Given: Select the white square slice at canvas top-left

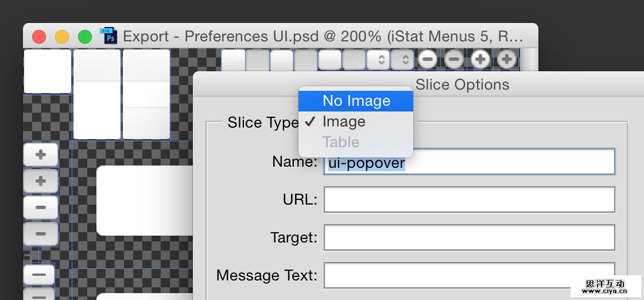Looking at the screenshot, I should [47, 71].
